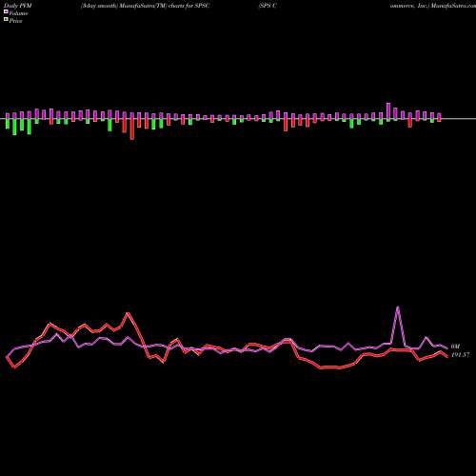Click the tallest magenta spike on the volume line
Viewport: 476px width, 476px height.
click(398, 307)
